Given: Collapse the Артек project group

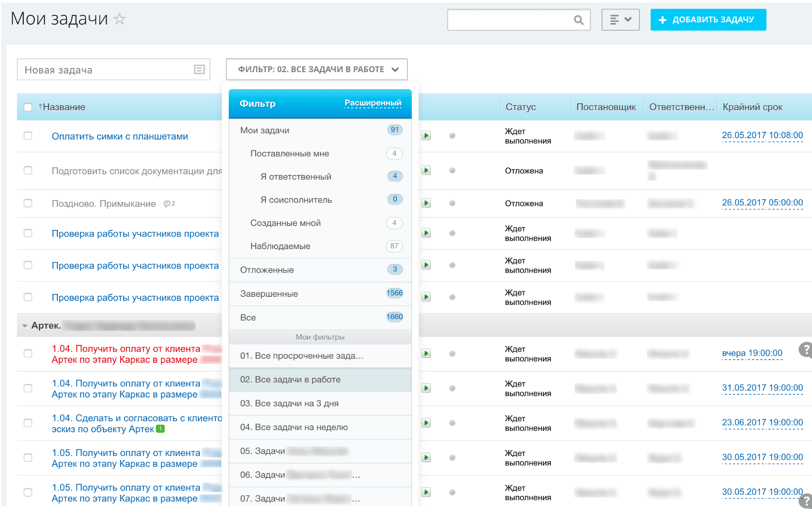Looking at the screenshot, I should (x=25, y=326).
